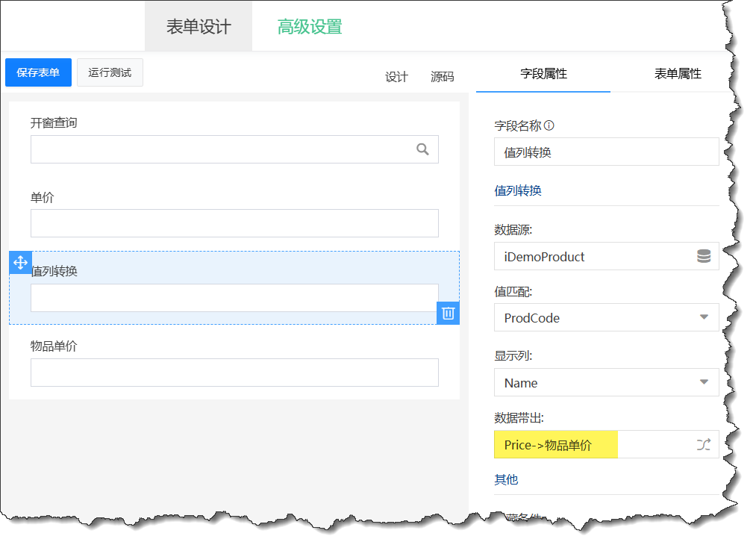Switch to 设计 view

click(396, 77)
